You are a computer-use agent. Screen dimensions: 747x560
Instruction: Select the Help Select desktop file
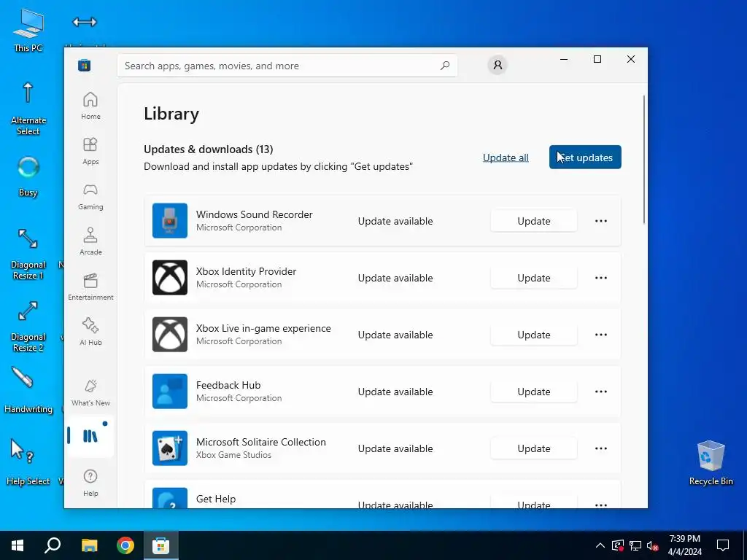pyautogui.click(x=28, y=462)
